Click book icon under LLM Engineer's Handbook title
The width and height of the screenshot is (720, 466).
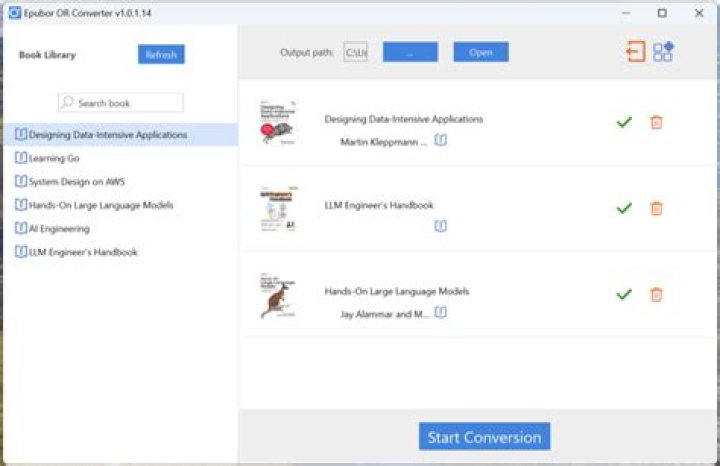click(x=441, y=227)
